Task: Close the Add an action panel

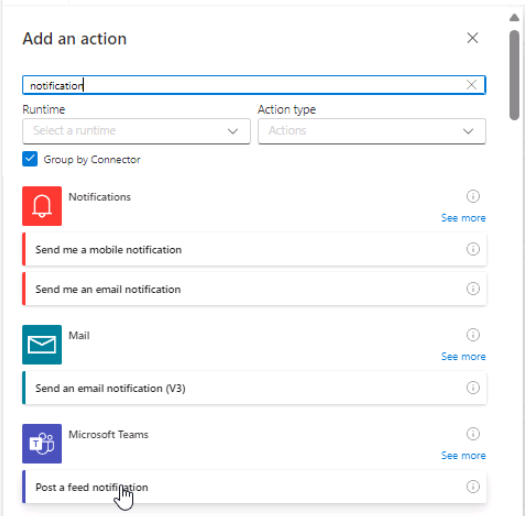Action: coord(472,38)
